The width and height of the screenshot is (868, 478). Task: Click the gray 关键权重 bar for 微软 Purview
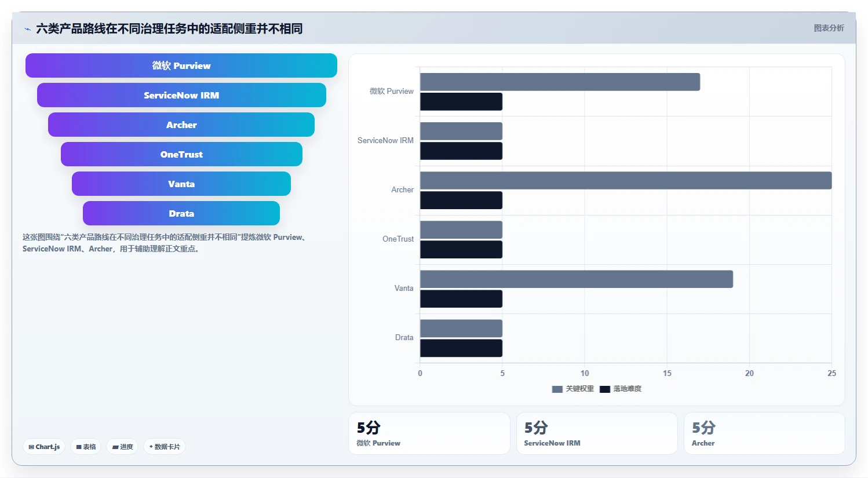pyautogui.click(x=560, y=82)
